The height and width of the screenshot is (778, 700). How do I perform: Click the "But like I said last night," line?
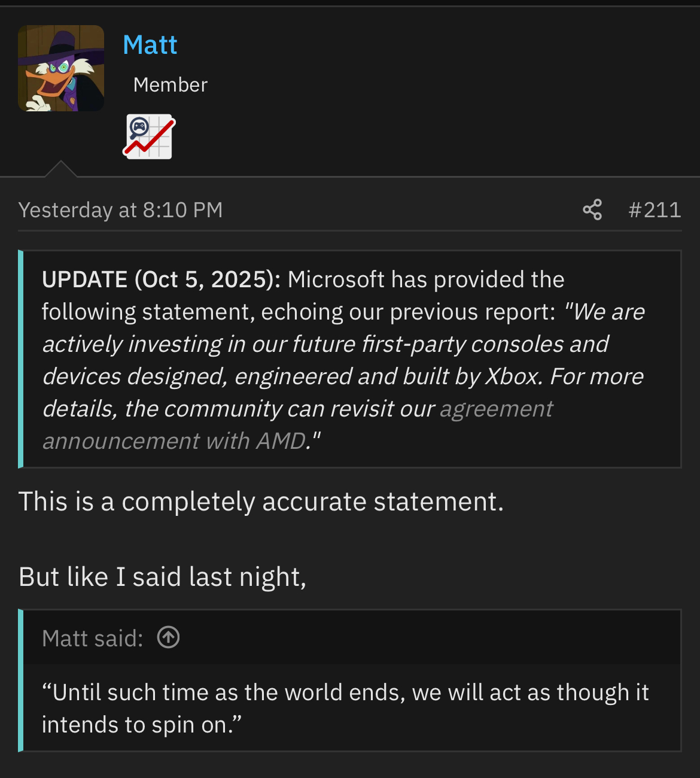tap(162, 577)
